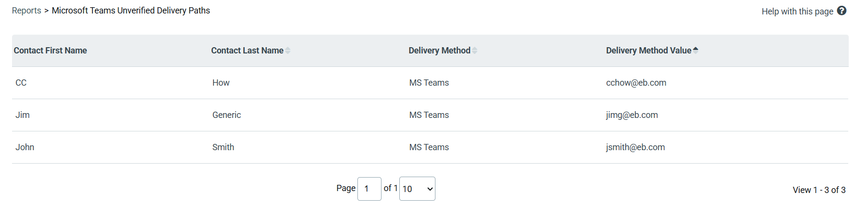This screenshot has height=206, width=868.
Task: Select the John Smith row
Action: point(25,147)
